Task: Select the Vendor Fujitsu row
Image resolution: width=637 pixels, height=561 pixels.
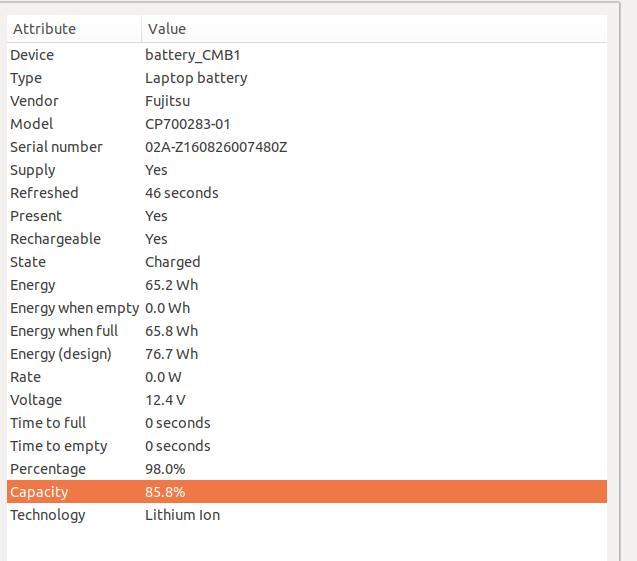Action: point(307,101)
